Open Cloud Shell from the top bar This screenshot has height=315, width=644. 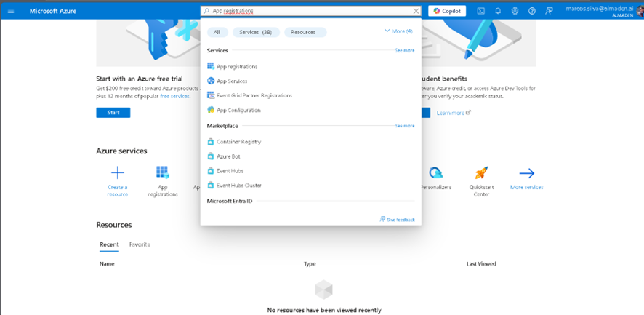480,11
